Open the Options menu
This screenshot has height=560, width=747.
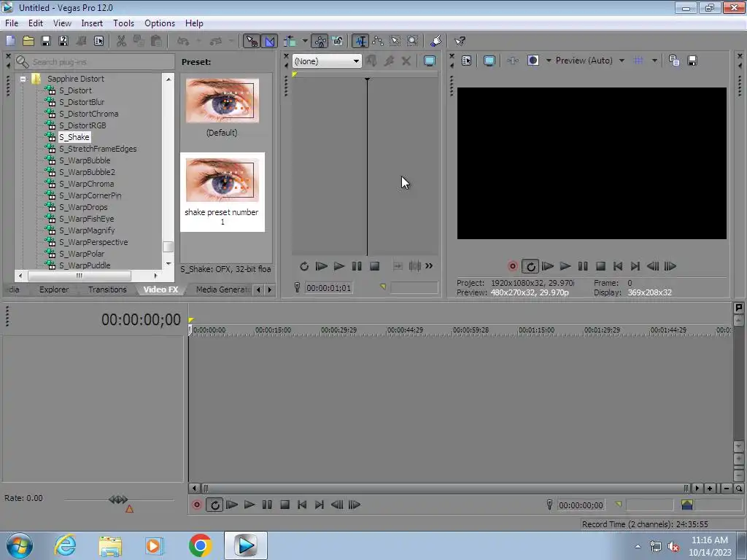(160, 23)
